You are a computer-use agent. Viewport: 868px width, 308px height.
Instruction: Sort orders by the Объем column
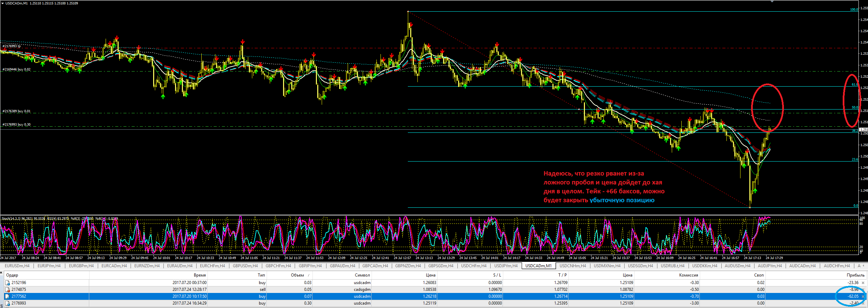pos(290,275)
